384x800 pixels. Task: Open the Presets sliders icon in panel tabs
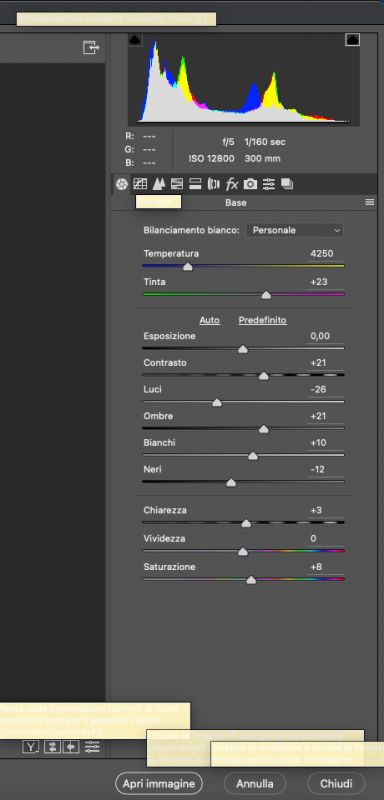[269, 184]
